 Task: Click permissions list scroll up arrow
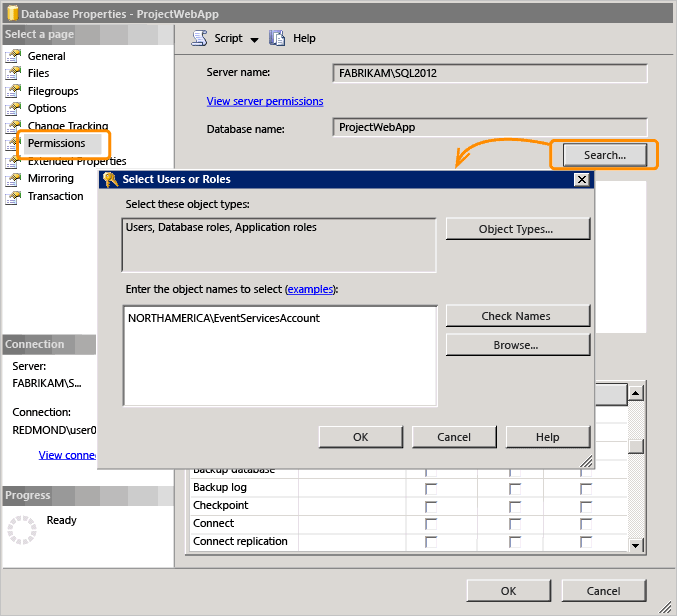point(636,393)
